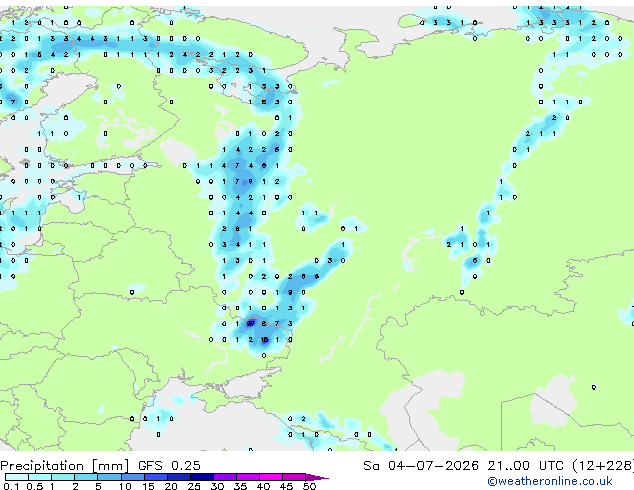Pick the 0.5–1 legend color swatch

coord(40,477)
